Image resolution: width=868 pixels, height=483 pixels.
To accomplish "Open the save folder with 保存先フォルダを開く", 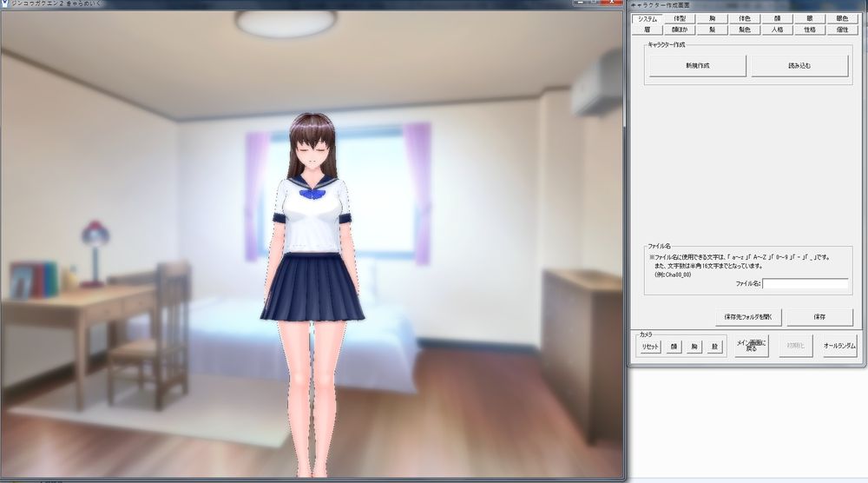I will click(748, 317).
